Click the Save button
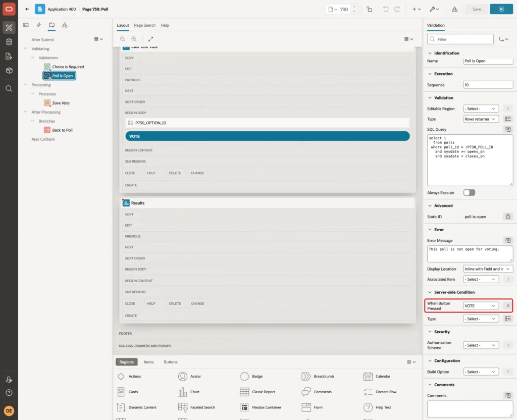The width and height of the screenshot is (517, 420). click(x=477, y=9)
